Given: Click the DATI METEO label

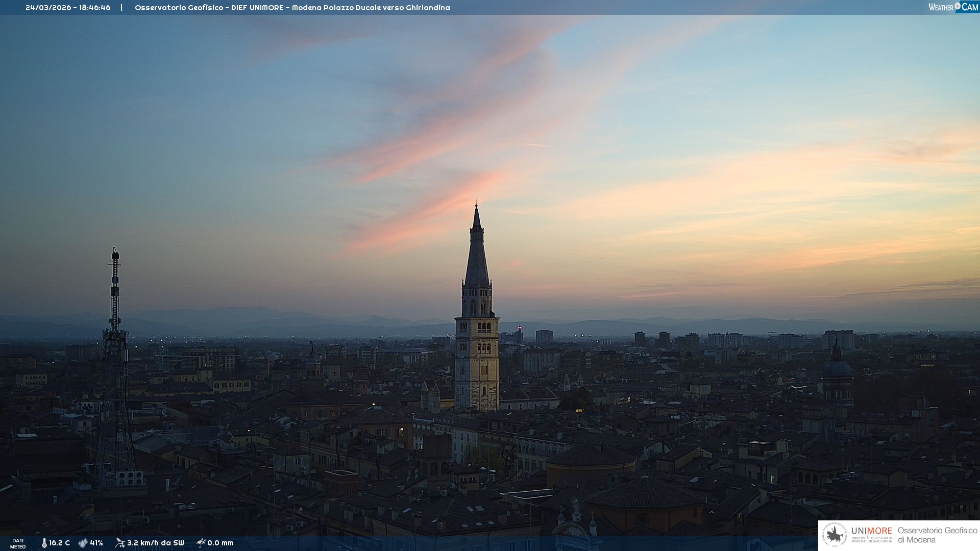Looking at the screenshot, I should [x=18, y=543].
